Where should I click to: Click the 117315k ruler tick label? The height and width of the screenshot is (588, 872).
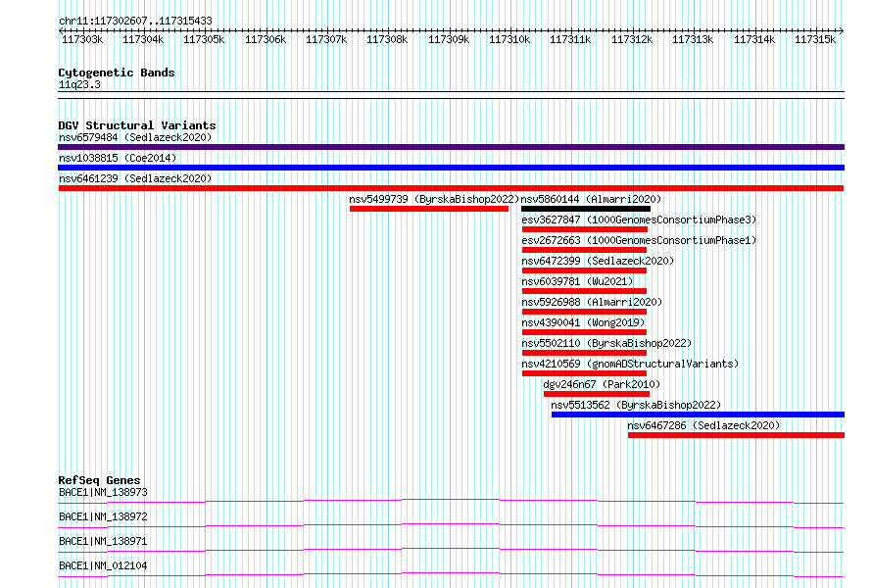[x=815, y=39]
